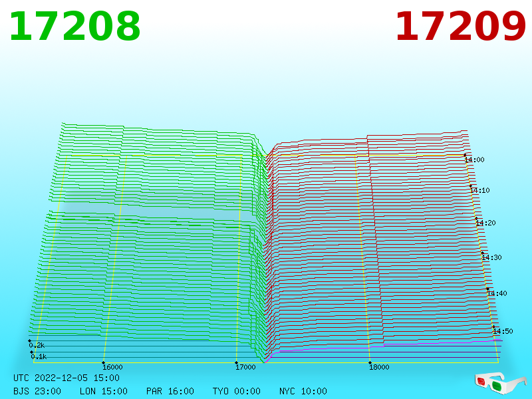The height and width of the screenshot is (399, 532).
Task: Click the red ask price 17209
Action: [460, 27]
